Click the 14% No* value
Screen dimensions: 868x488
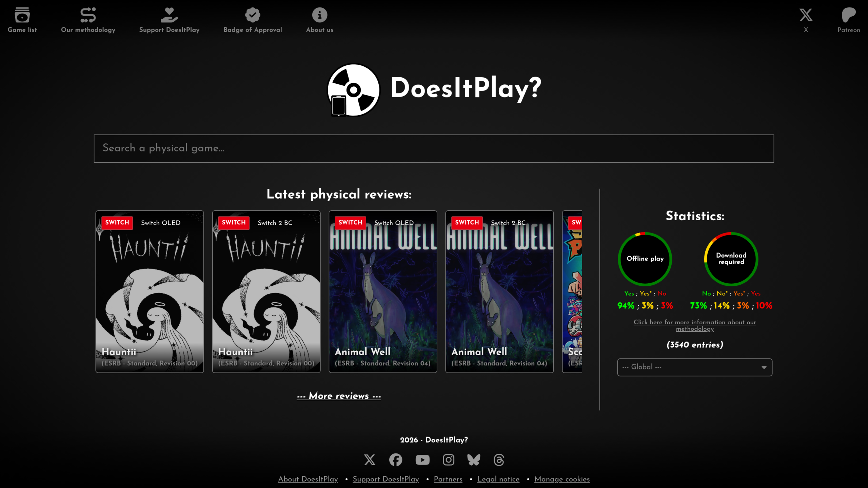pos(722,306)
